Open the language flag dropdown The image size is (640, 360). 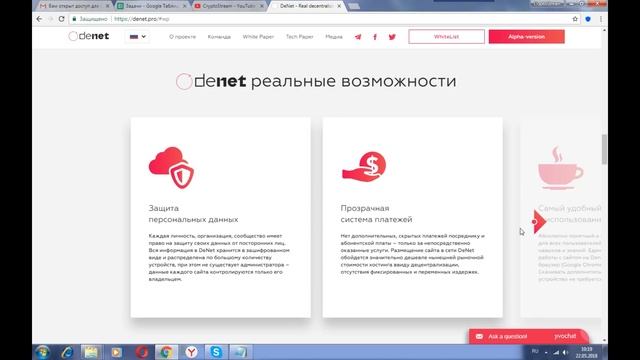138,37
